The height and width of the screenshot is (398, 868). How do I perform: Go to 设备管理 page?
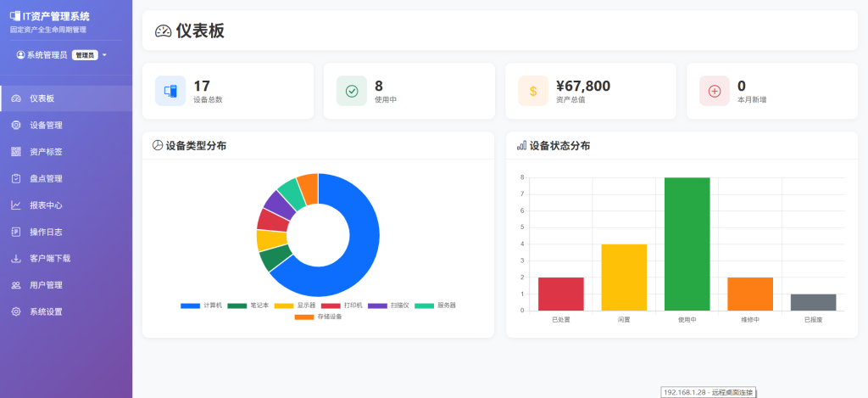point(66,126)
